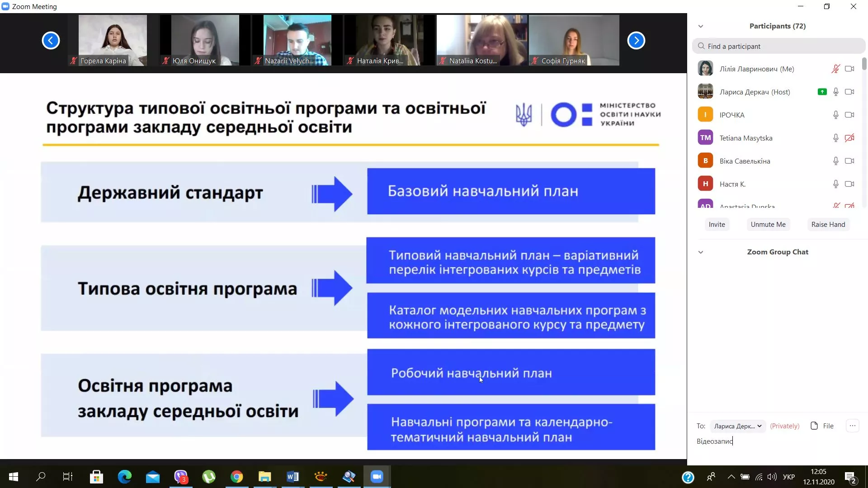868x488 pixels.
Task: Open Google Chrome from the taskbar
Action: [x=236, y=477]
